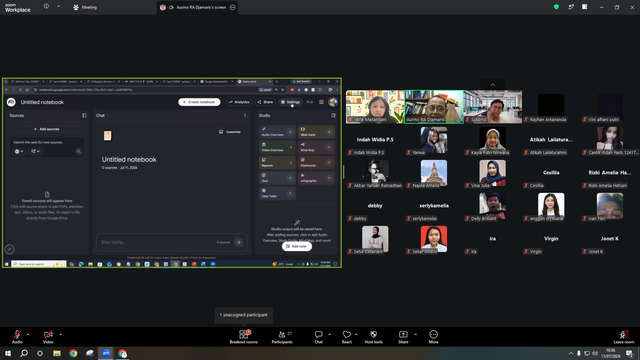Select Reports studio card
Image resolution: width=640 pixels, height=360 pixels.
pos(277,162)
